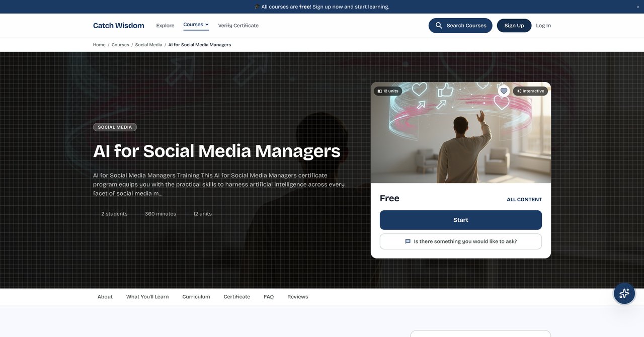Click the ALL CONTENT label
The image size is (644, 337).
pos(524,200)
